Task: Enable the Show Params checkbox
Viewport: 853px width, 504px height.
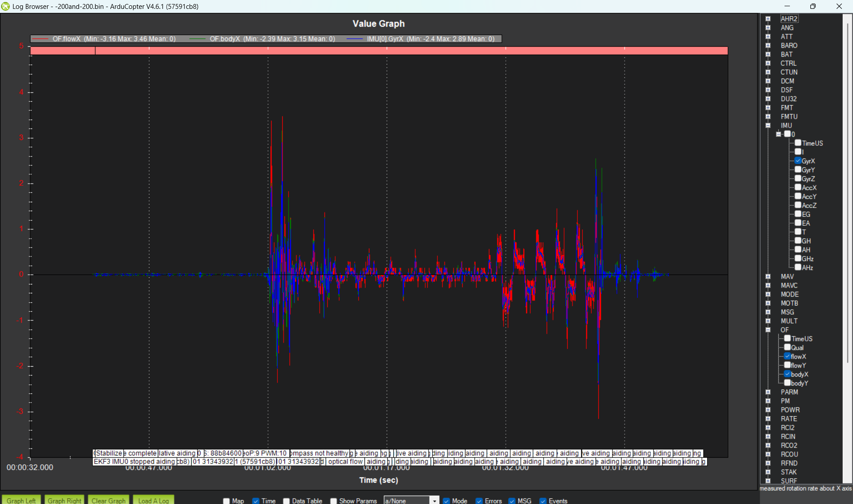Action: pyautogui.click(x=333, y=500)
